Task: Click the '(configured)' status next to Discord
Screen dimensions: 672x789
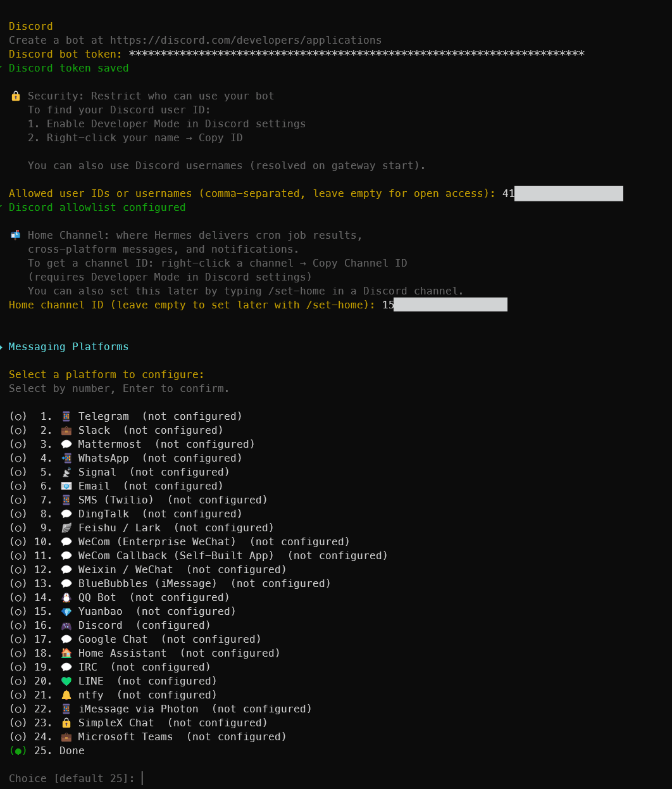Action: coord(173,626)
